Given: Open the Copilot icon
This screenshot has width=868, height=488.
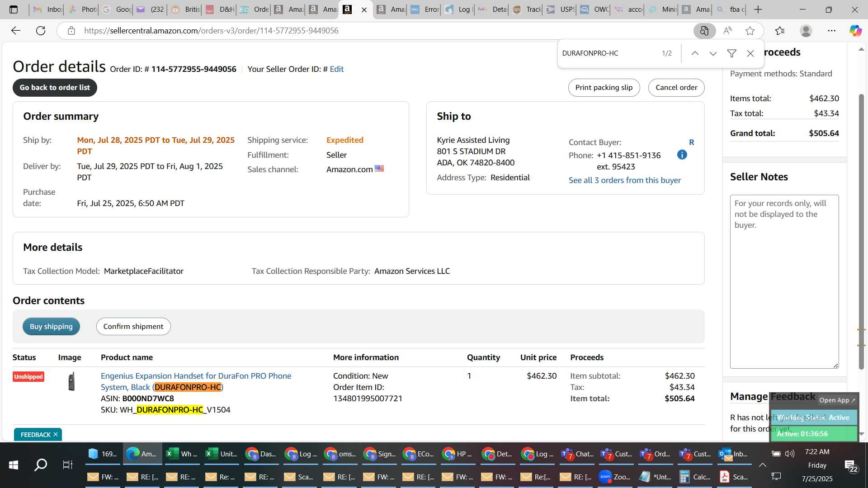Looking at the screenshot, I should tap(855, 31).
